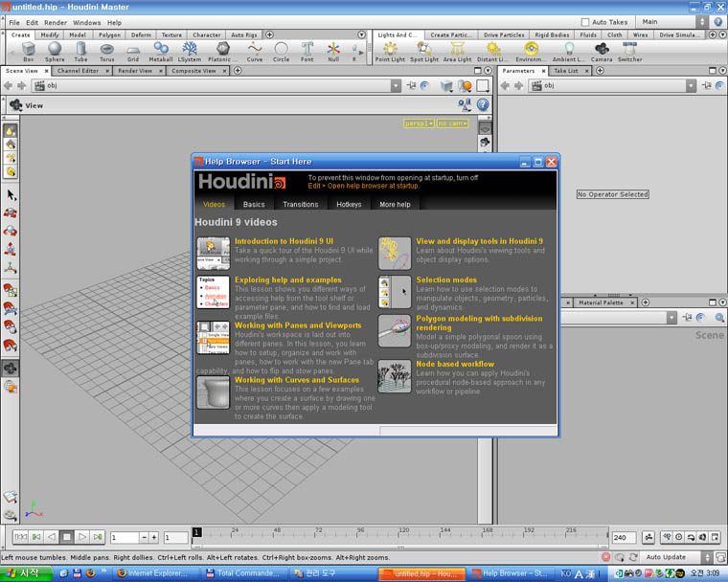Open the persp1 viewport menu

pos(419,123)
